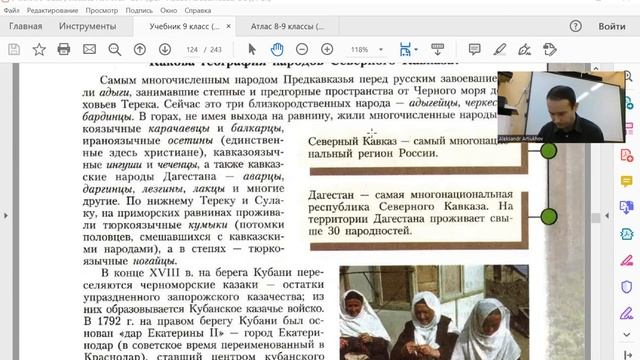Screen dimensions: 640x360
Task: Click the italic word ногайцы in text
Action: tap(154, 261)
